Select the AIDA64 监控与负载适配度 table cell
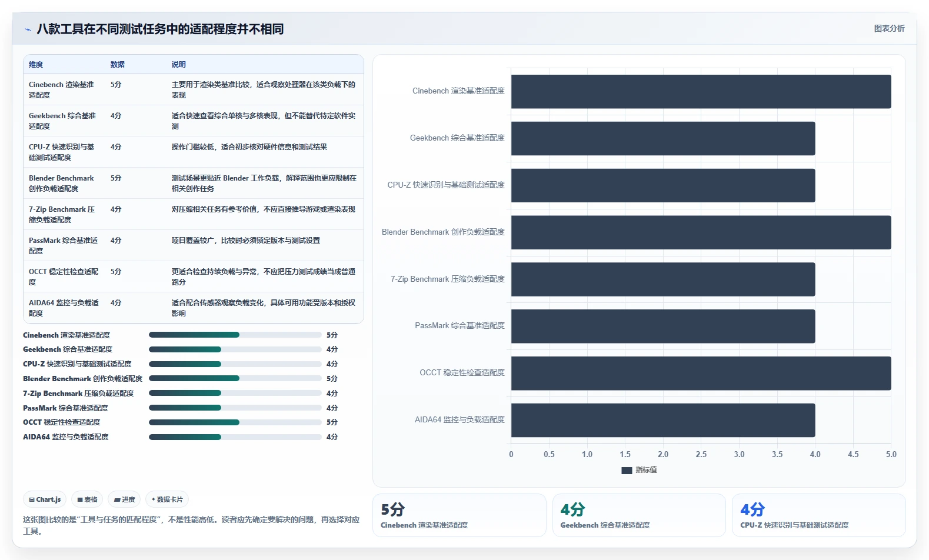The image size is (929, 560). coord(64,308)
